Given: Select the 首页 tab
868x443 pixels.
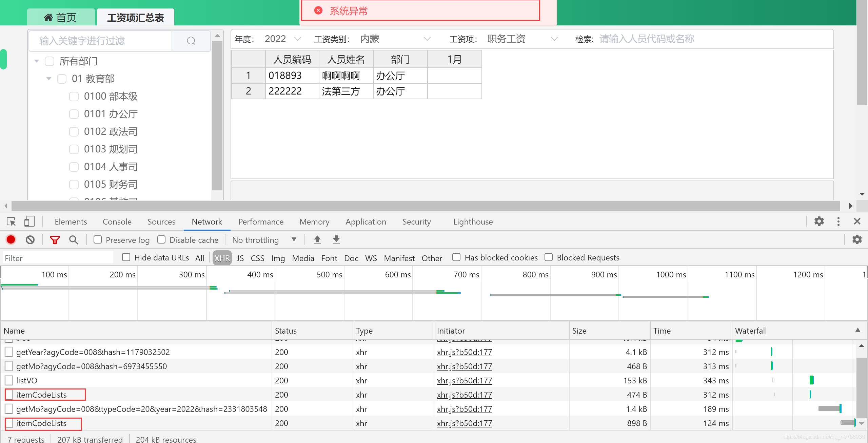Looking at the screenshot, I should [60, 17].
